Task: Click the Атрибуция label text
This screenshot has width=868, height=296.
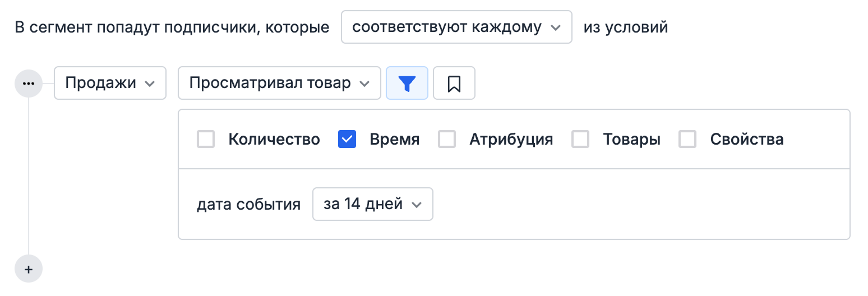Action: 511,140
